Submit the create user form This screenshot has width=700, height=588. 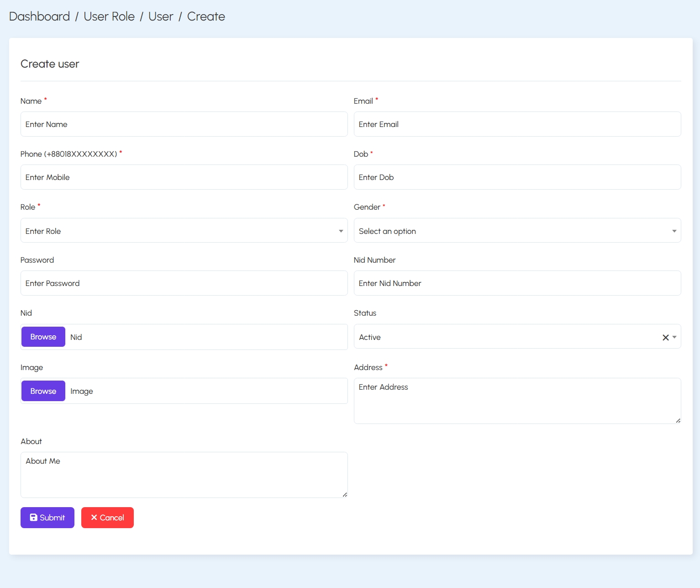pyautogui.click(x=47, y=518)
